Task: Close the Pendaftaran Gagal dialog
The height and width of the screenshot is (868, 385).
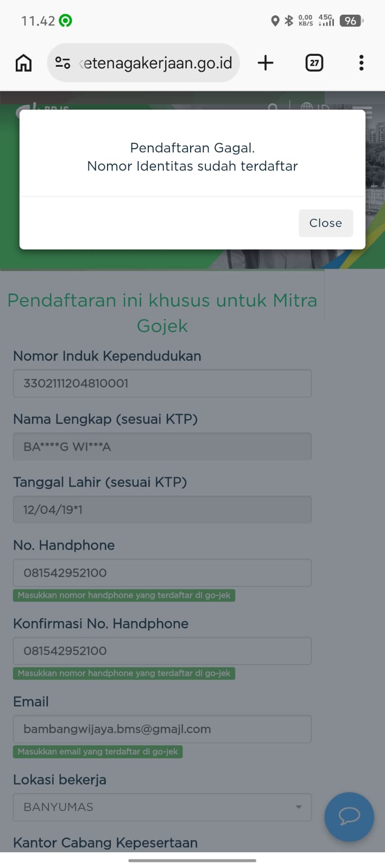Action: click(326, 223)
